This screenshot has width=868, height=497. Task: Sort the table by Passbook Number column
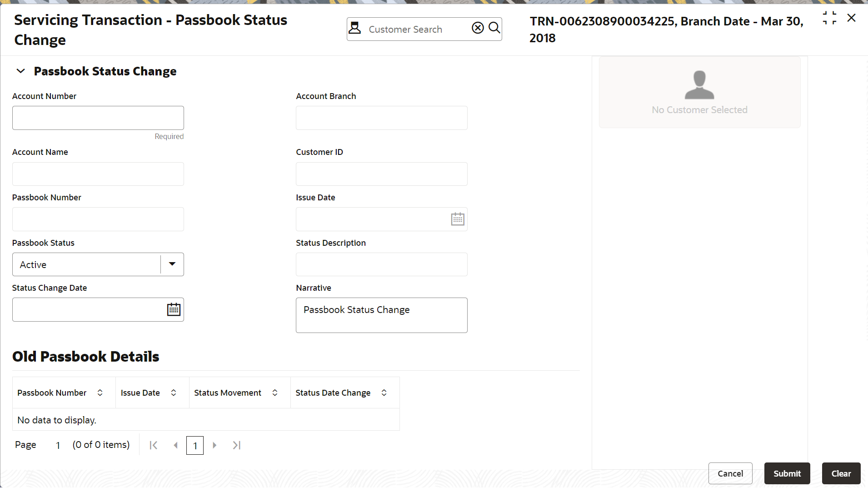100,393
